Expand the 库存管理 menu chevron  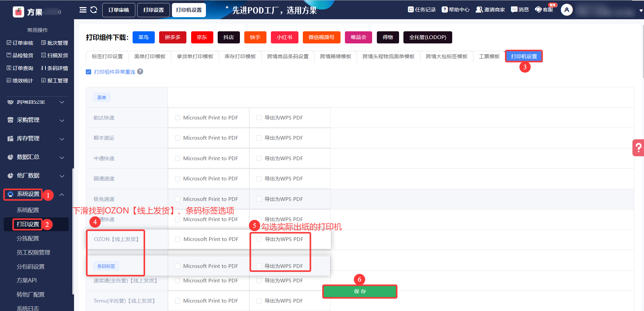[62, 139]
